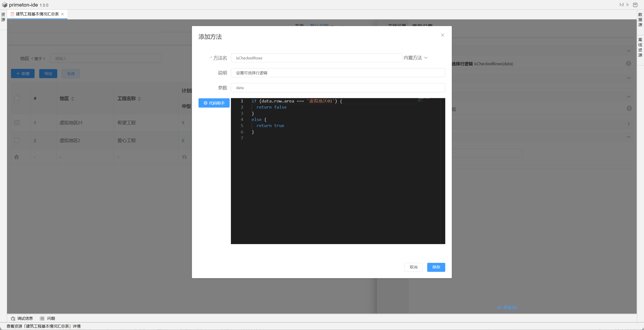Check the row for 虚拟地区2

coord(17,140)
